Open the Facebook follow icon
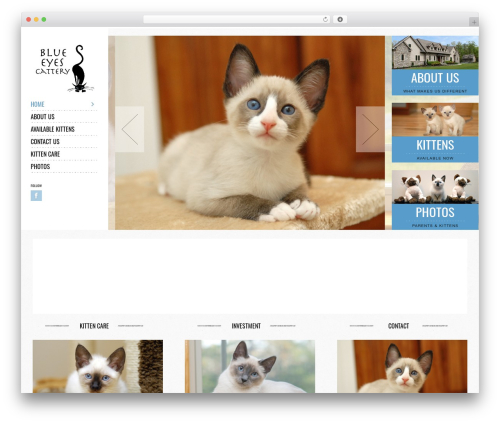 [36, 195]
